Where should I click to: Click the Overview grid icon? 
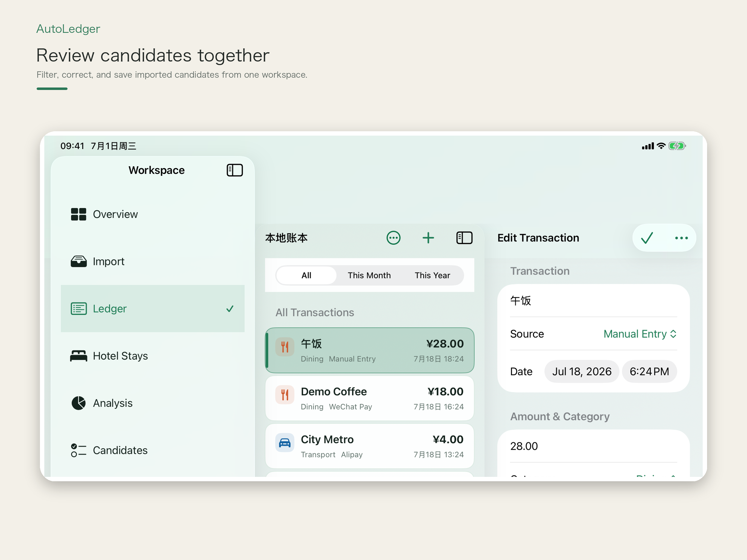[x=78, y=214]
